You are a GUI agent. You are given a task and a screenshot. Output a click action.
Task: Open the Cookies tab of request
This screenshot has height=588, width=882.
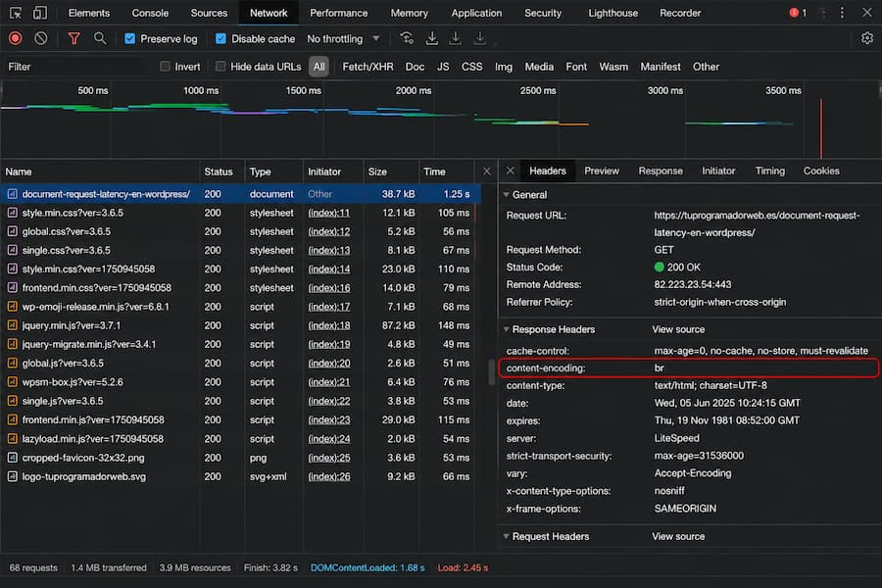(820, 171)
